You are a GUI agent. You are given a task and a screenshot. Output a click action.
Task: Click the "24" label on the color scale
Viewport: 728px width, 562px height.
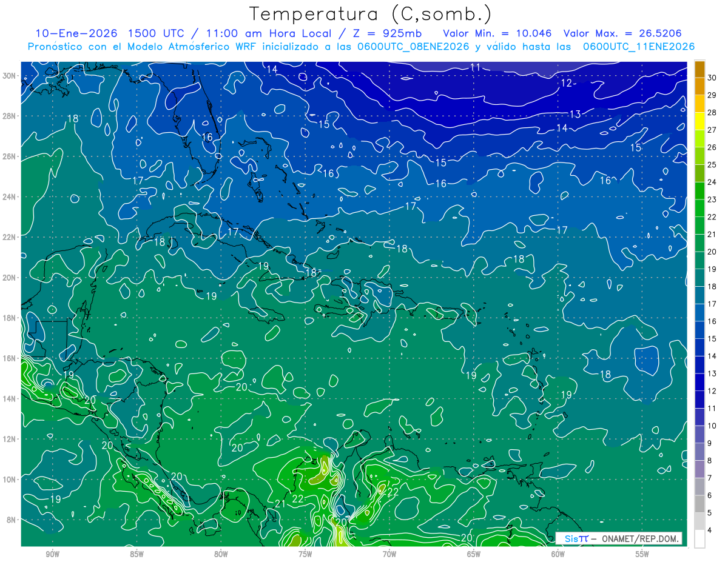[x=712, y=182]
